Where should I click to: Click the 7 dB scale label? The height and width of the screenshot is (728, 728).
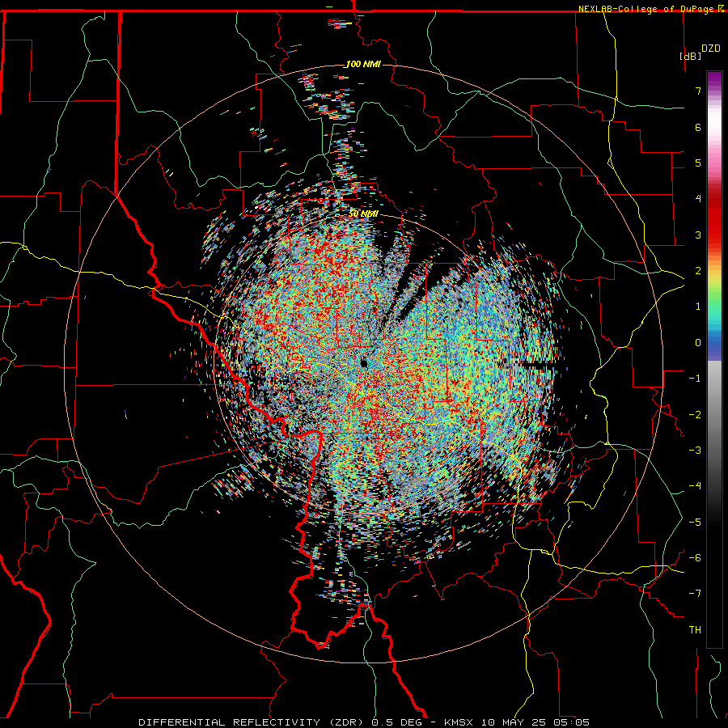pos(698,91)
